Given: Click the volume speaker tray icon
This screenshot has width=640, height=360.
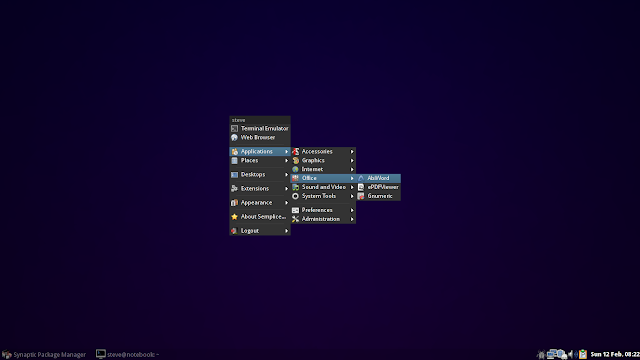Looking at the screenshot, I should [571, 354].
